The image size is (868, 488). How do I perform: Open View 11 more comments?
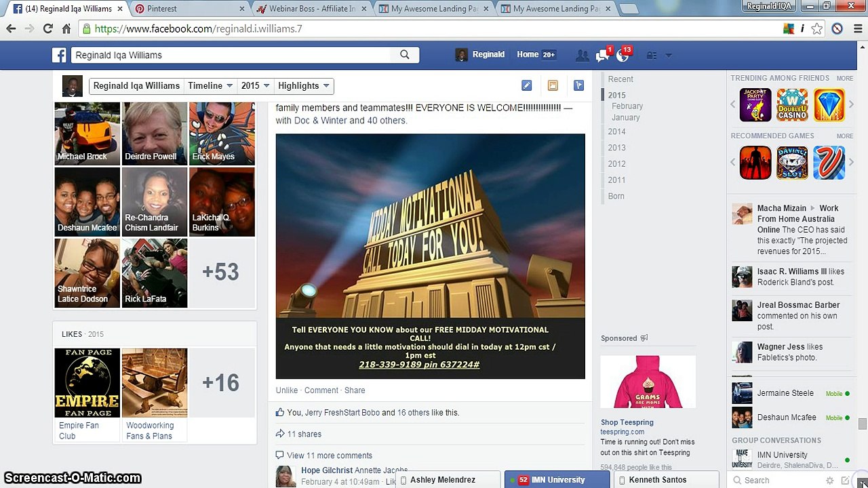[330, 455]
